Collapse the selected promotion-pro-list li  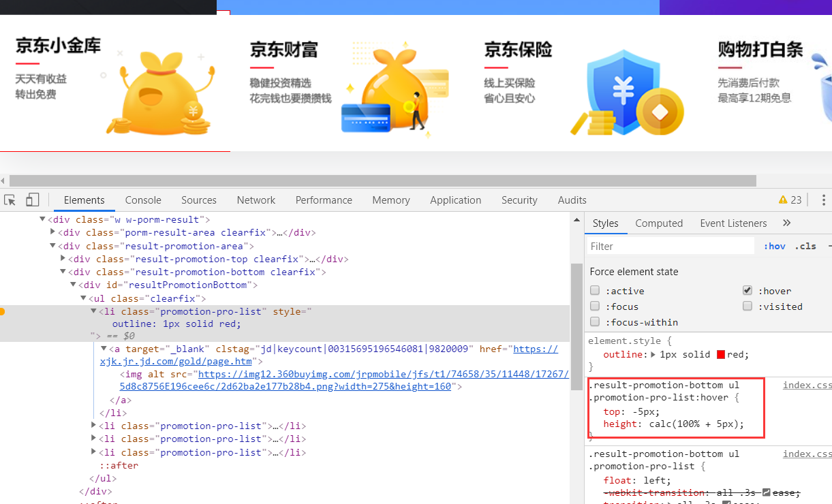pos(94,311)
